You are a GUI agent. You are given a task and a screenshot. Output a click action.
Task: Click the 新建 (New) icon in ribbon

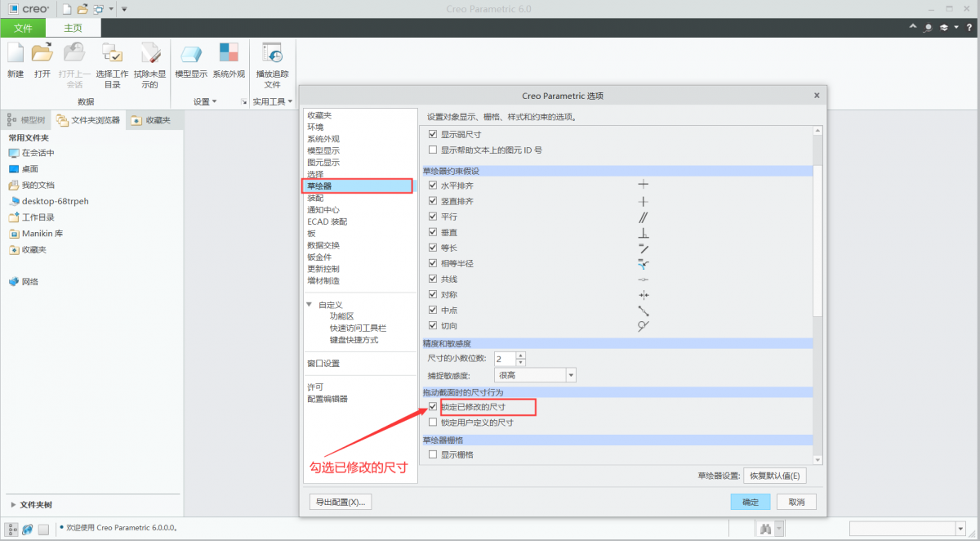(x=16, y=53)
